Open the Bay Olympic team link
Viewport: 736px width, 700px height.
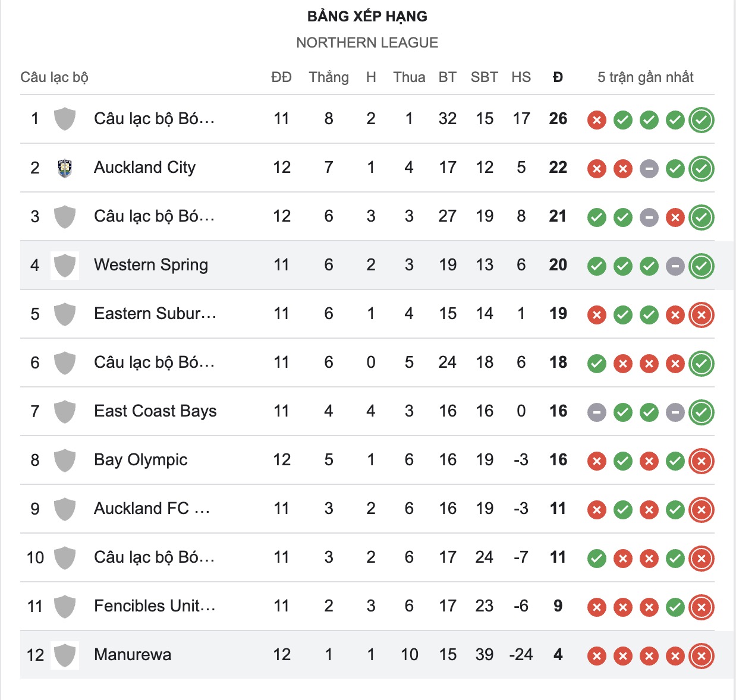point(141,460)
